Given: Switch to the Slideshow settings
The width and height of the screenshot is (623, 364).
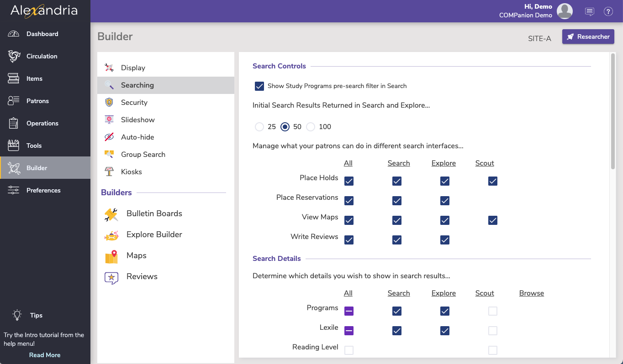Looking at the screenshot, I should pos(166,120).
